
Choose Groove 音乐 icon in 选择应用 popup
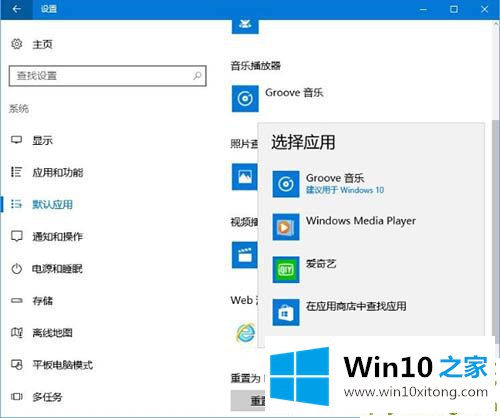click(286, 184)
